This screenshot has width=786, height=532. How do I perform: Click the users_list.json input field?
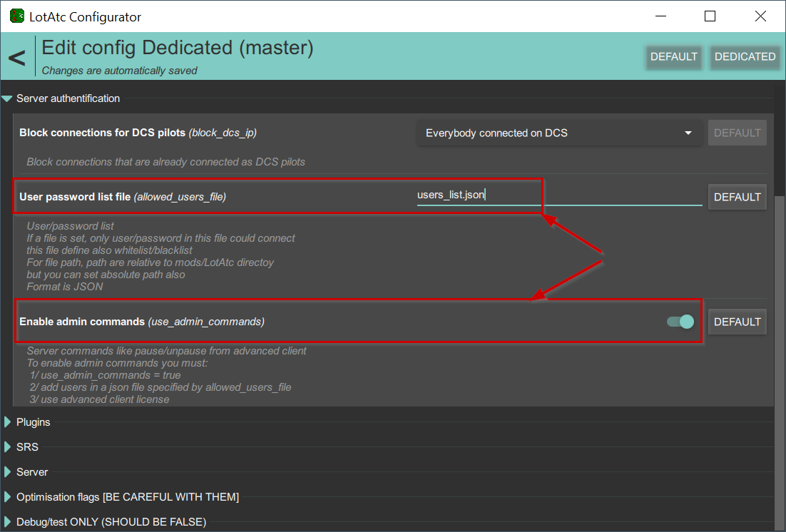point(559,195)
